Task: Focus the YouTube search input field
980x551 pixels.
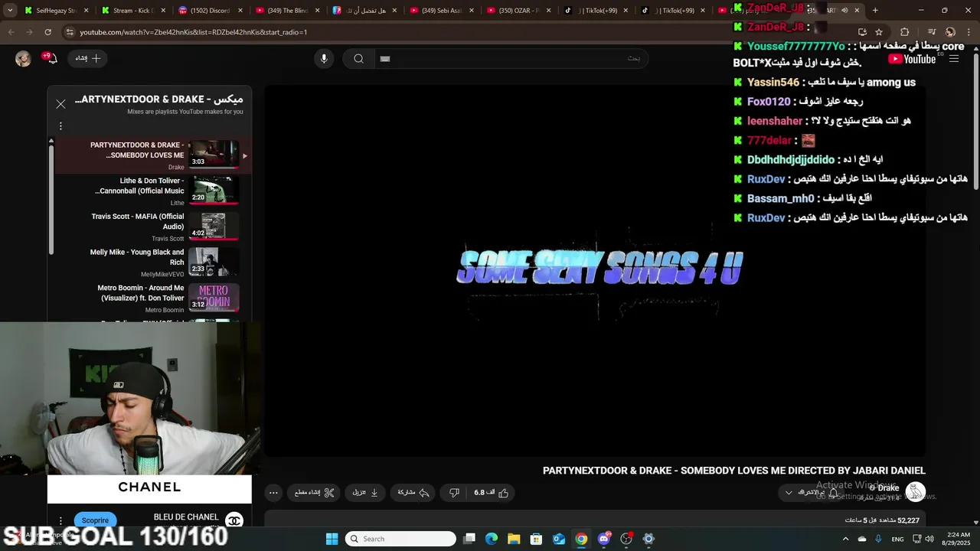Action: (x=509, y=58)
